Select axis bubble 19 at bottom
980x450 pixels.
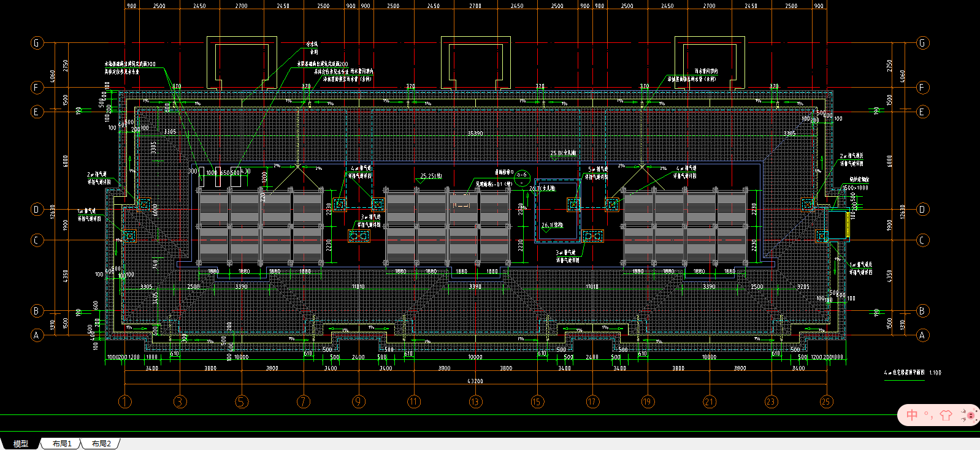(648, 402)
